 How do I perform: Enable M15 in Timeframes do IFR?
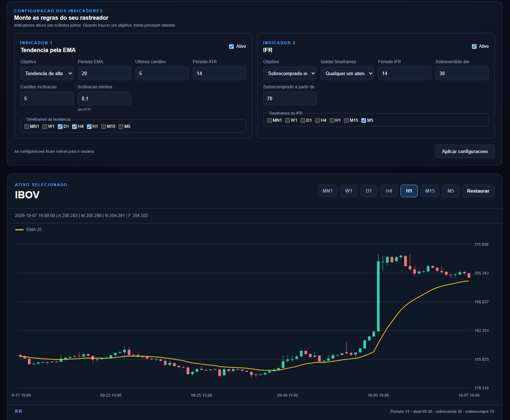pyautogui.click(x=346, y=120)
